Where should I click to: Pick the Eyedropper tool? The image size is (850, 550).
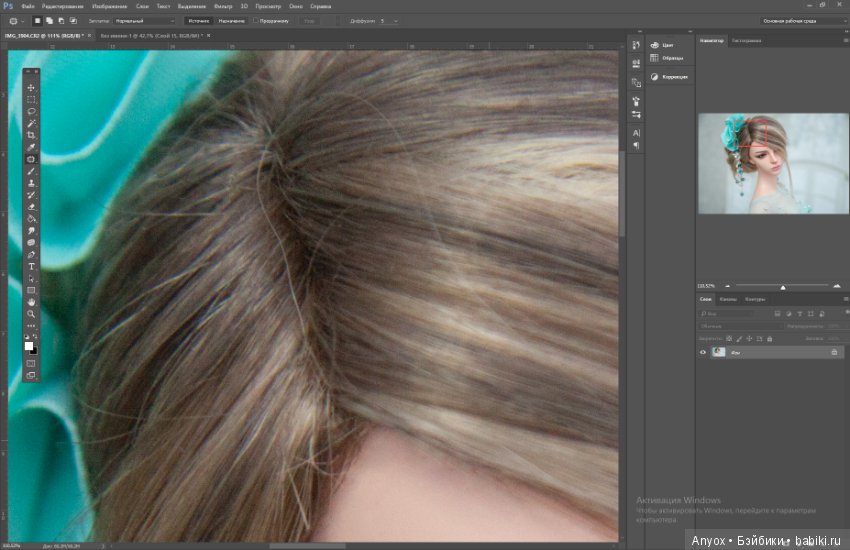31,147
